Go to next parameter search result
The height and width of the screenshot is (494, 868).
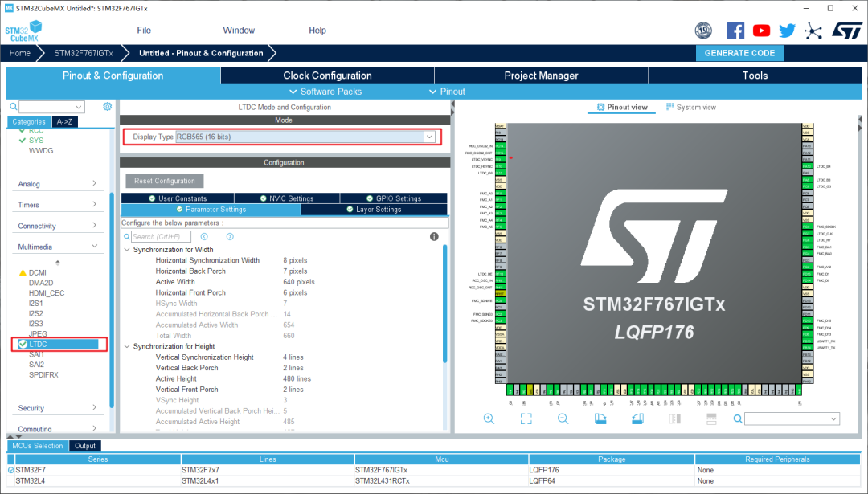(230, 237)
